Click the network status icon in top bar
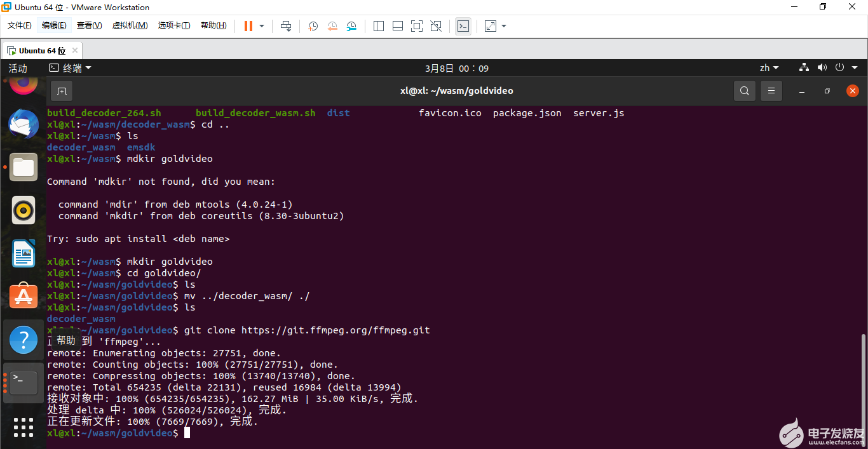This screenshot has height=449, width=868. point(804,67)
